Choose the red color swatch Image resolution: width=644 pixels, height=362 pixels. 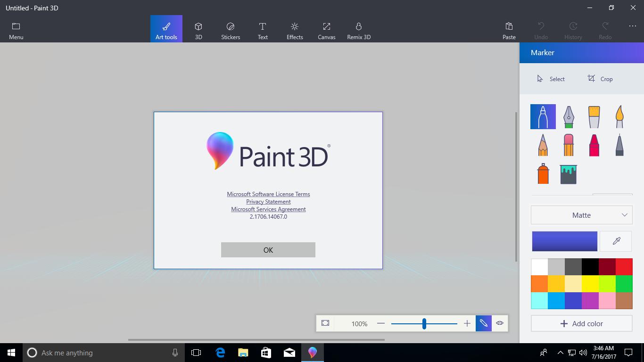click(624, 267)
